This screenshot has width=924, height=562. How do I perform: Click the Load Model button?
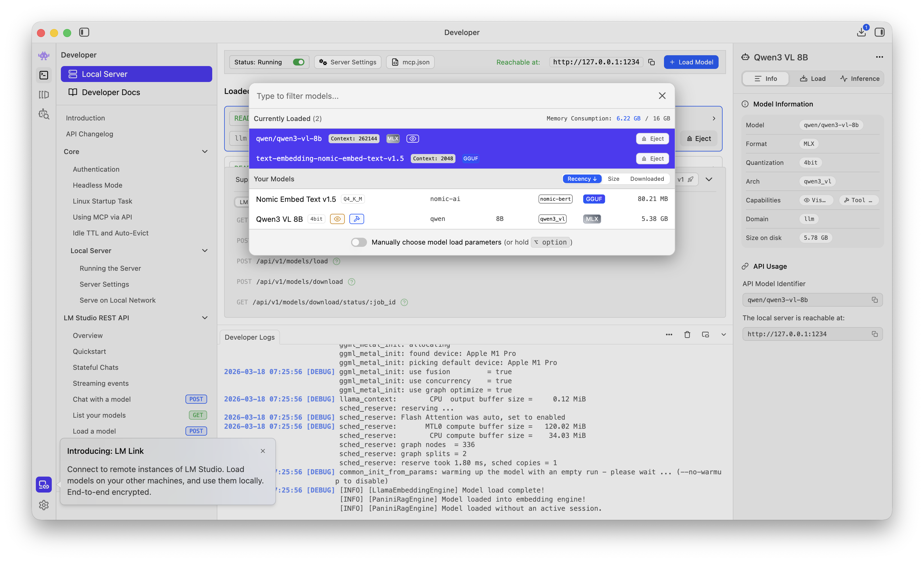click(x=691, y=62)
